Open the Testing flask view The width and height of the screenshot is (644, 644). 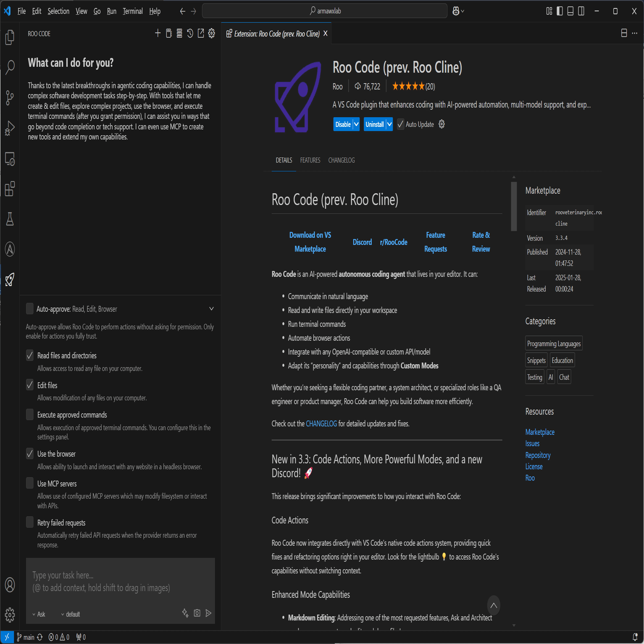pyautogui.click(x=10, y=219)
